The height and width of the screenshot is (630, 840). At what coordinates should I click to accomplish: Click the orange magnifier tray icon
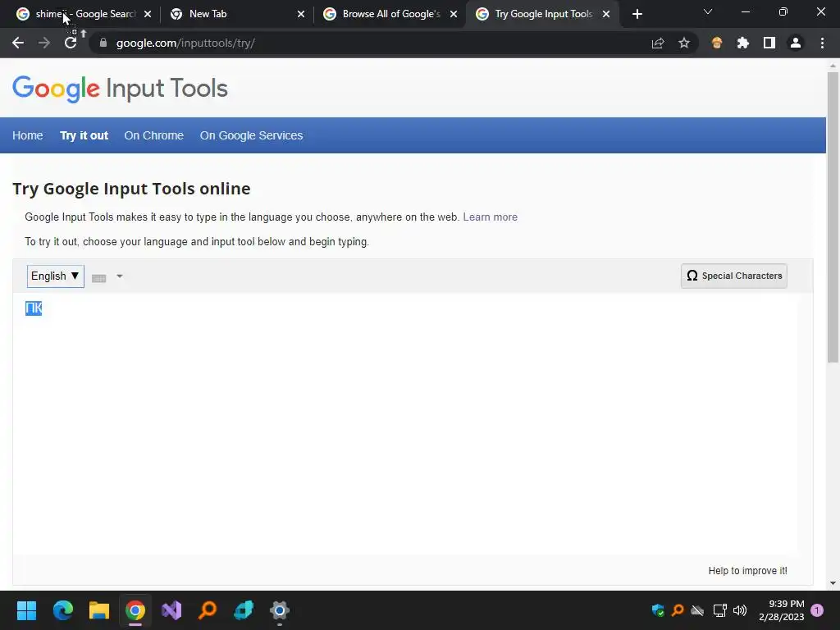pos(678,610)
